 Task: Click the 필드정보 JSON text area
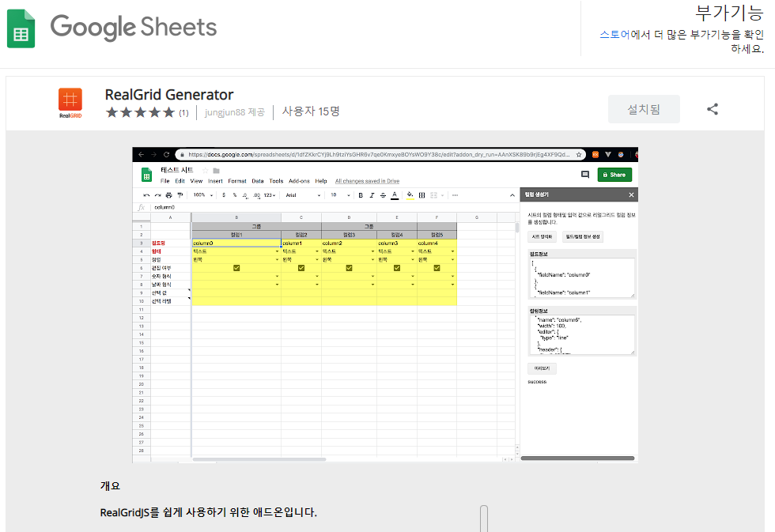tap(581, 278)
